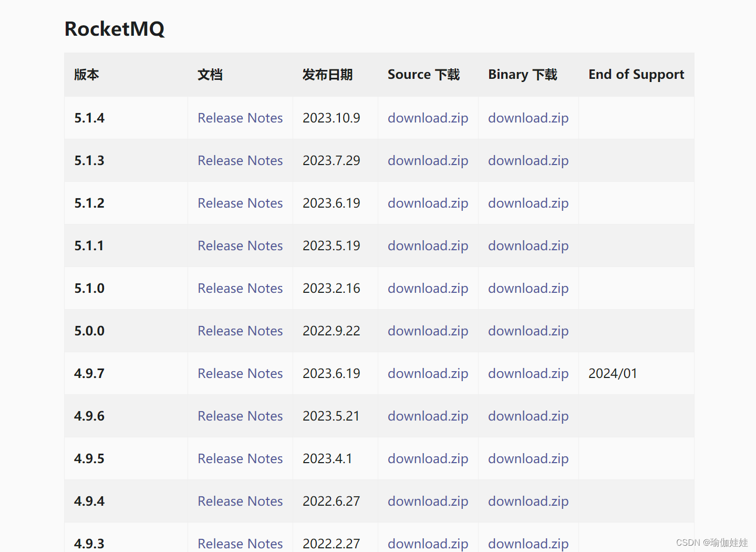Click release date 2023.5.21
This screenshot has width=756, height=552.
tap(331, 416)
